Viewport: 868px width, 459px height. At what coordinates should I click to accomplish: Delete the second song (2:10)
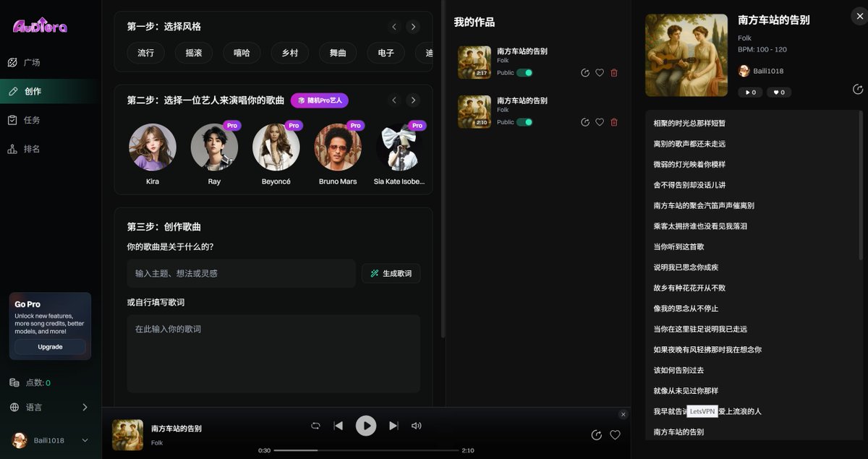click(614, 122)
